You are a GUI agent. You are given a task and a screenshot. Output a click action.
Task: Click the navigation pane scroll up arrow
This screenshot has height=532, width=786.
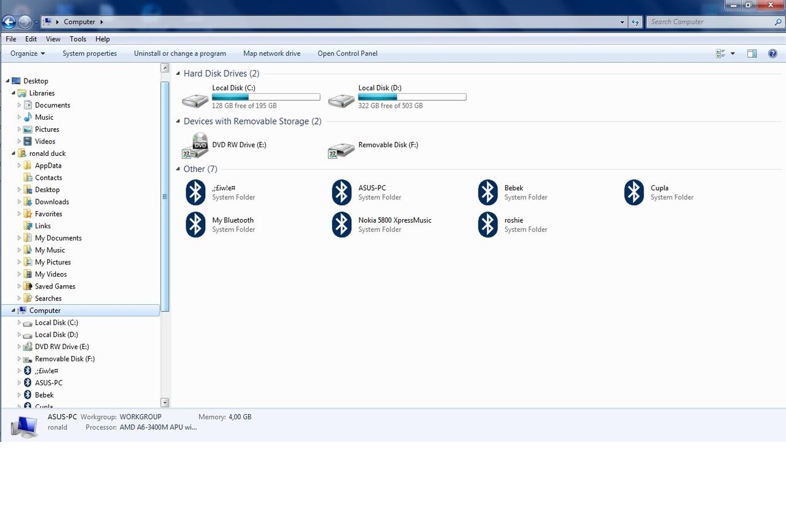pos(165,67)
